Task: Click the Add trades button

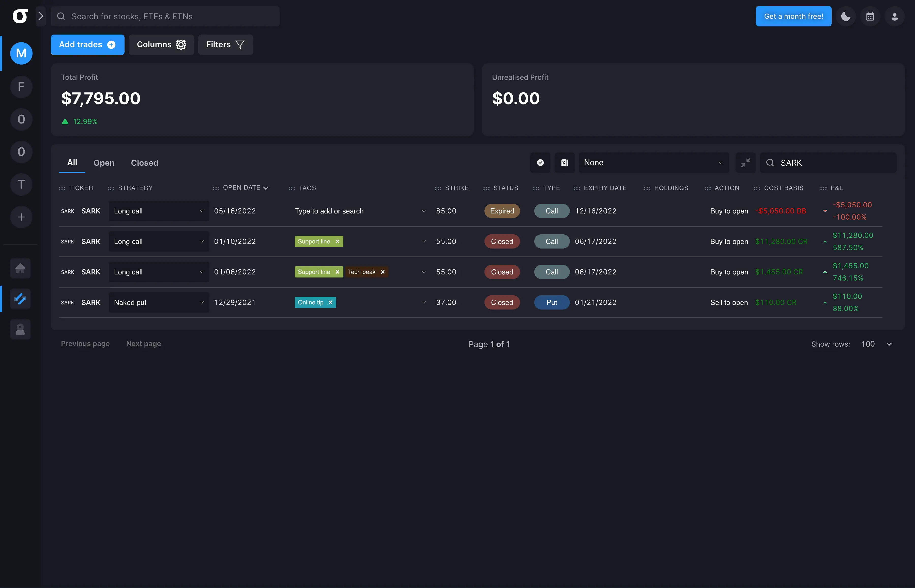Action: [87, 45]
